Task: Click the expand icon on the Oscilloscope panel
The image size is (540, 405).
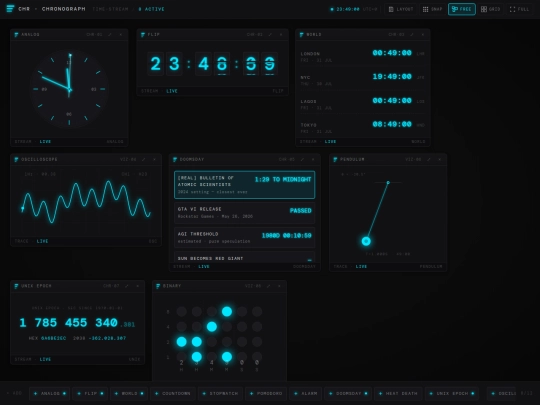Action: tap(144, 159)
